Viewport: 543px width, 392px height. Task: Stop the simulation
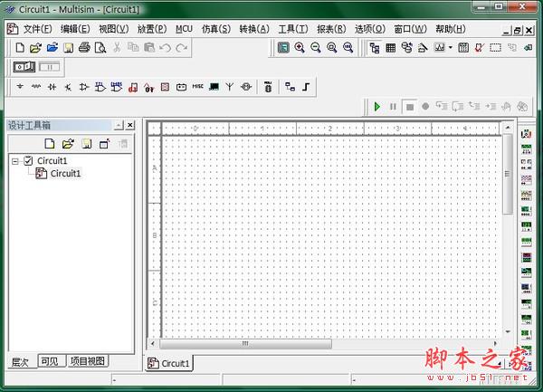coord(410,107)
